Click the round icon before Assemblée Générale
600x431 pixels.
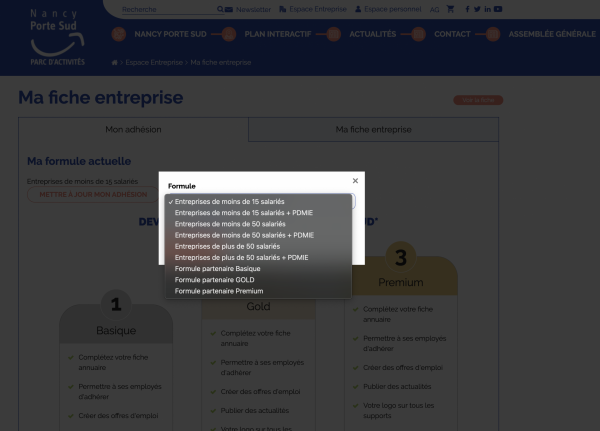click(x=493, y=34)
